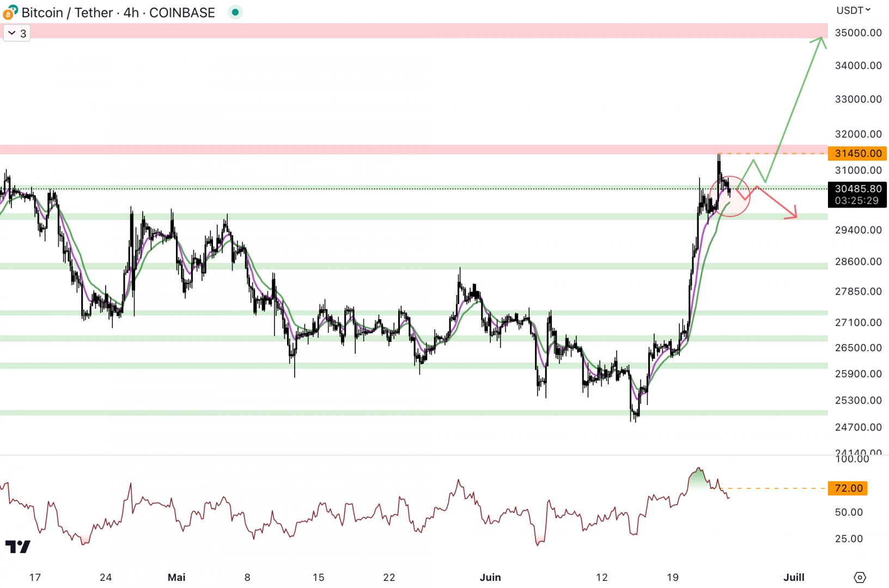Click 29400.00 on the price axis
889x588 pixels.
click(858, 230)
